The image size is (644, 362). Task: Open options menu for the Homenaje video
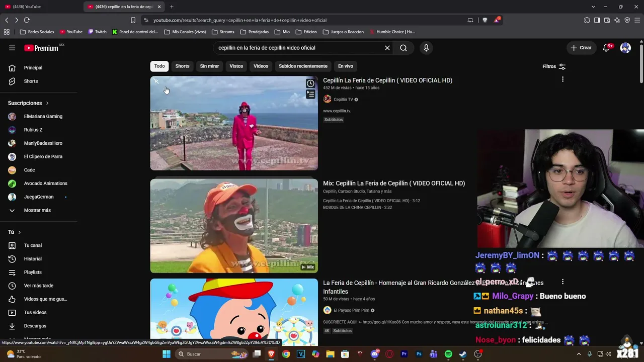[x=562, y=282]
